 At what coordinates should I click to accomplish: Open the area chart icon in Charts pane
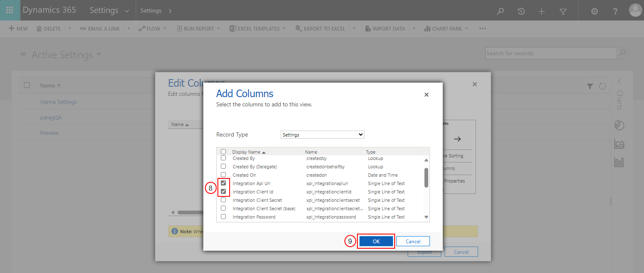[619, 144]
